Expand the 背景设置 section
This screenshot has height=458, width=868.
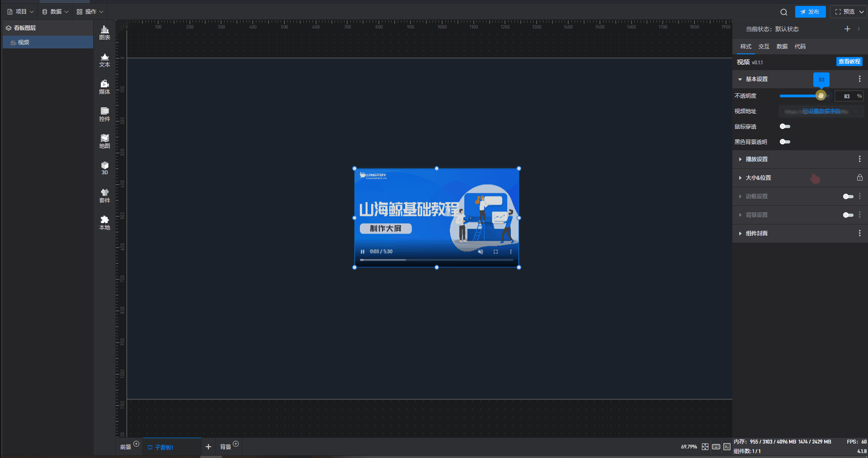[740, 215]
